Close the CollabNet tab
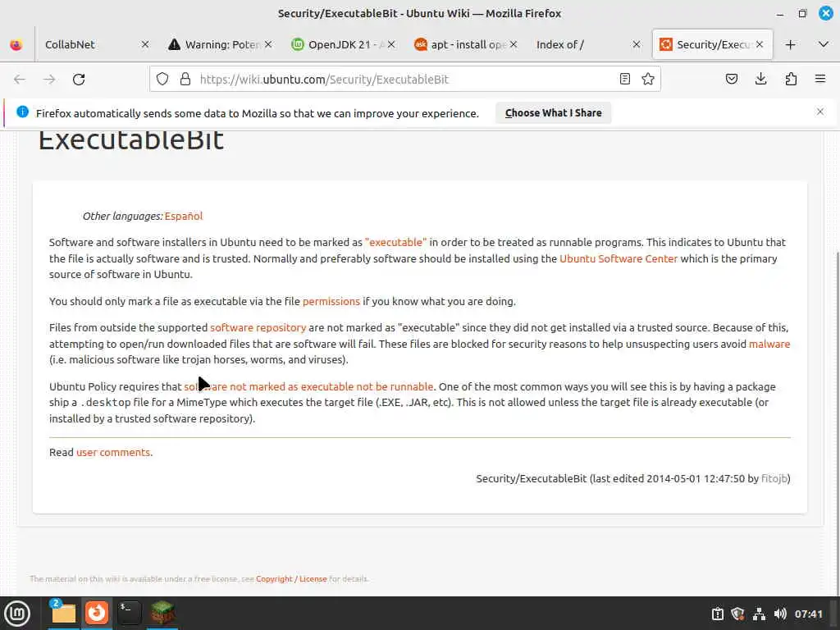Screen dimensions: 840x630 pos(145,44)
